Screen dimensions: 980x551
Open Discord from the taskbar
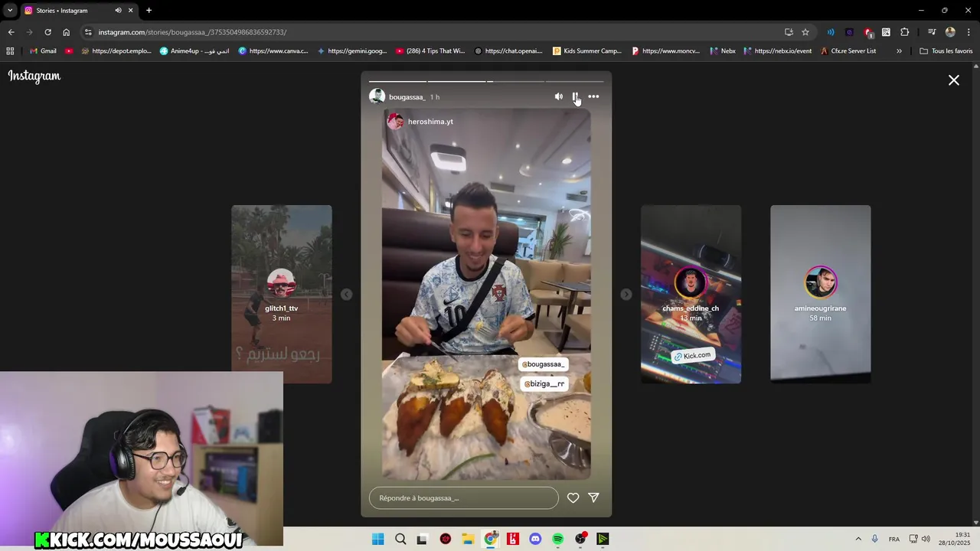[x=535, y=539]
